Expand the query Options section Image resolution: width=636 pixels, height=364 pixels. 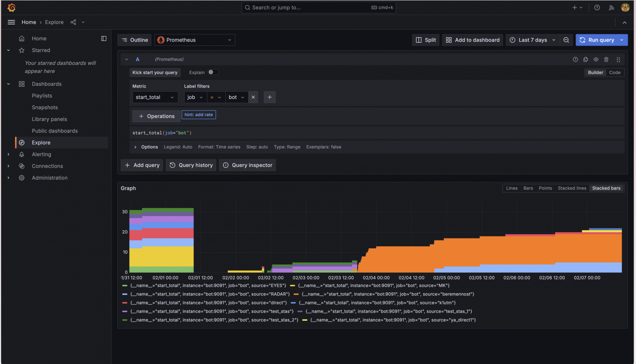tap(146, 147)
